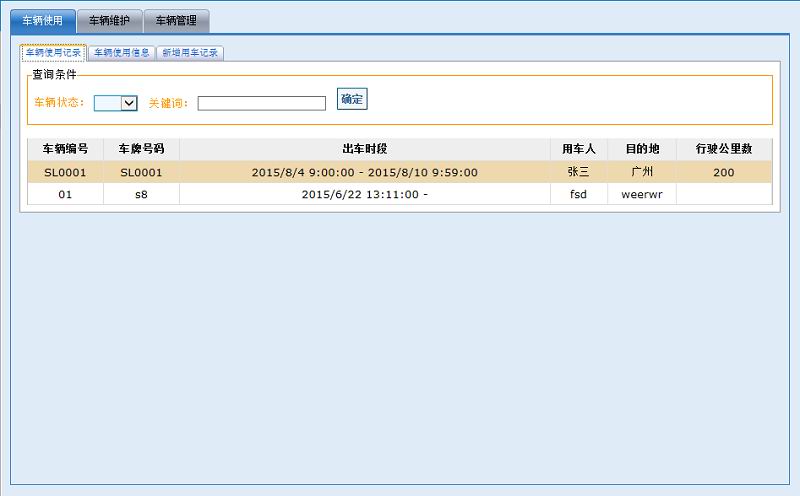Open the 新增用车记录 sub-tab
This screenshot has height=496, width=800.
pyautogui.click(x=190, y=53)
